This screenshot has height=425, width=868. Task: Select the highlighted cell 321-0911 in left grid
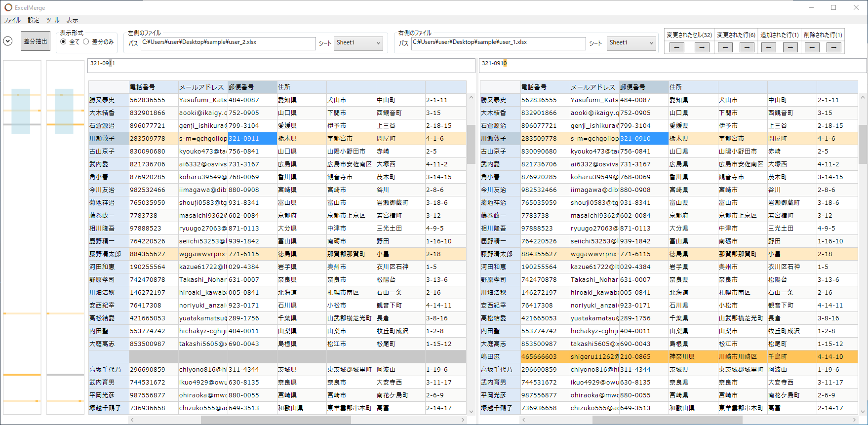click(252, 139)
